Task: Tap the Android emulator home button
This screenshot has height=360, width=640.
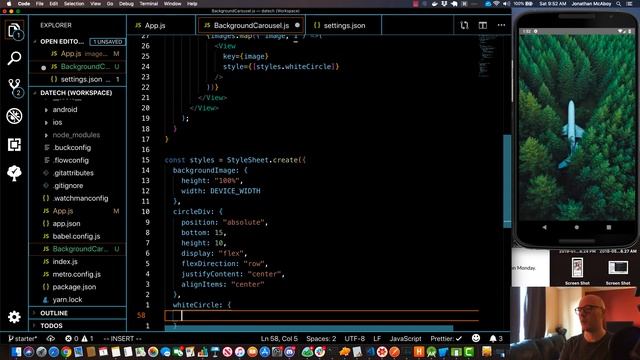Action: (x=576, y=227)
